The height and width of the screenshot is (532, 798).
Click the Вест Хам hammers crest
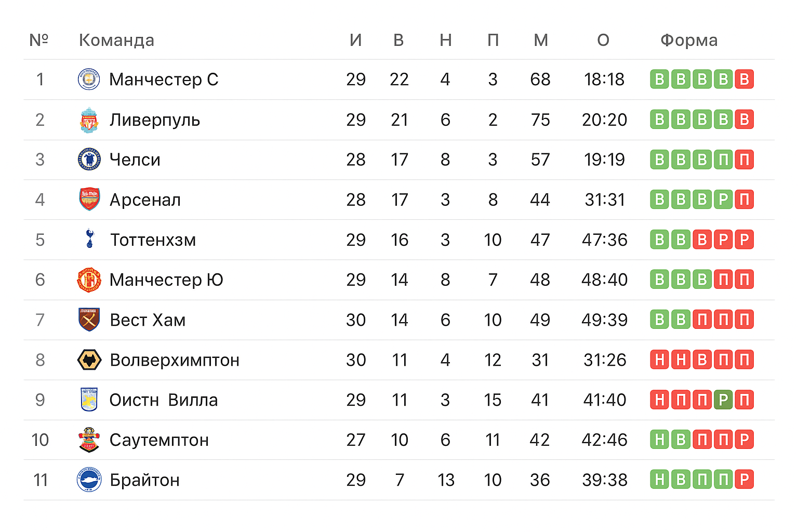[89, 320]
